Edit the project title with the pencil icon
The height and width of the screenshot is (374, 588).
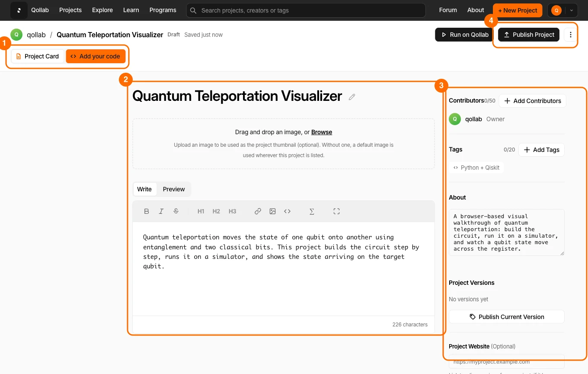click(352, 97)
